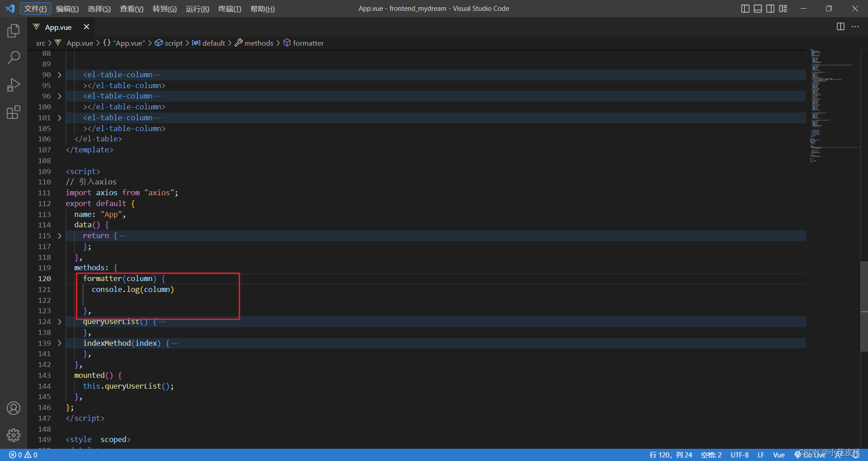868x461 pixels.
Task: Open the 终端(T) menu
Action: tap(230, 9)
